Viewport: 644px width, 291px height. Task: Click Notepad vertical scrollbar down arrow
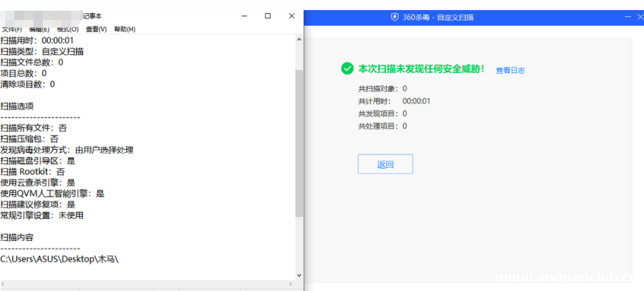click(299, 275)
